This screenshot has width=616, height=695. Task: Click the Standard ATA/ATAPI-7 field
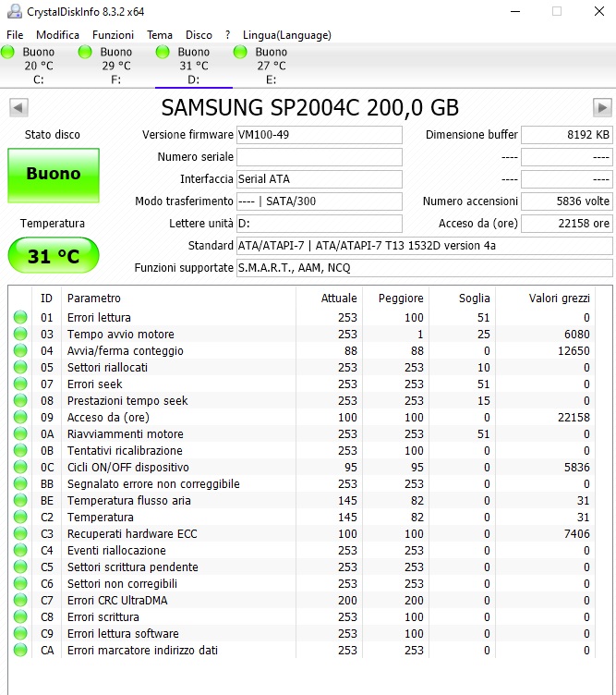pos(425,246)
